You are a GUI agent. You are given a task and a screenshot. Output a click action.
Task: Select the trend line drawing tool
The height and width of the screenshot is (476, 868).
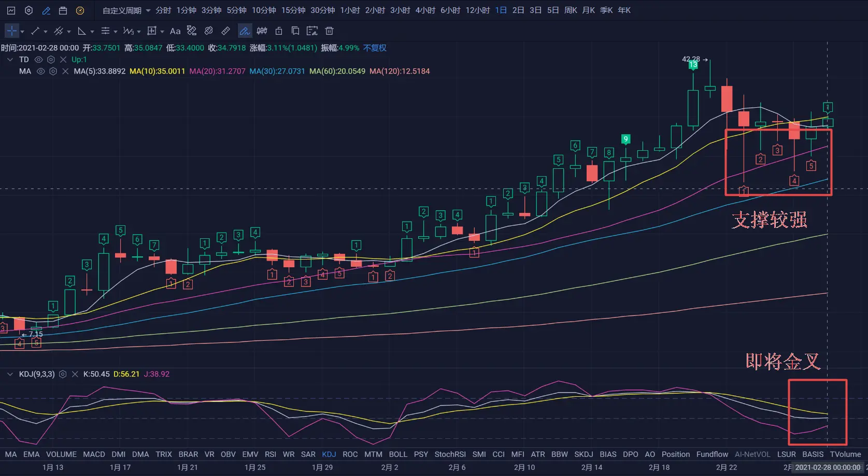tap(35, 31)
